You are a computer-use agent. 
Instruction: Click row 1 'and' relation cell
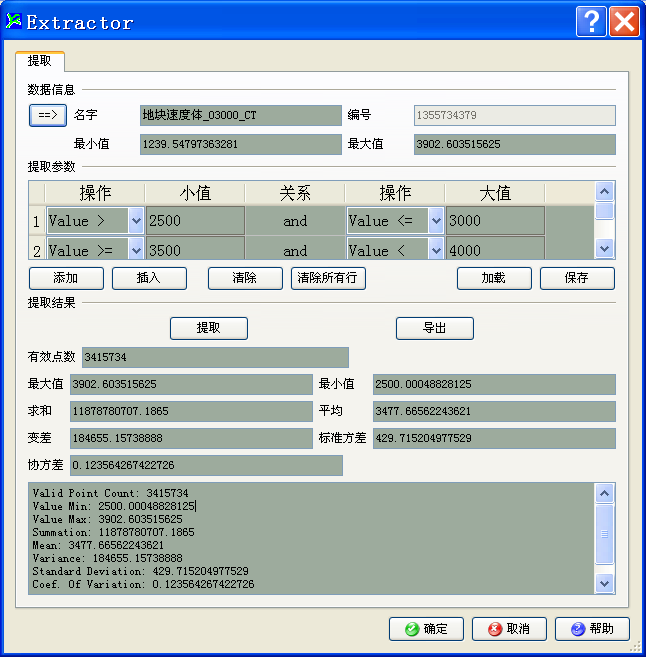pos(295,220)
